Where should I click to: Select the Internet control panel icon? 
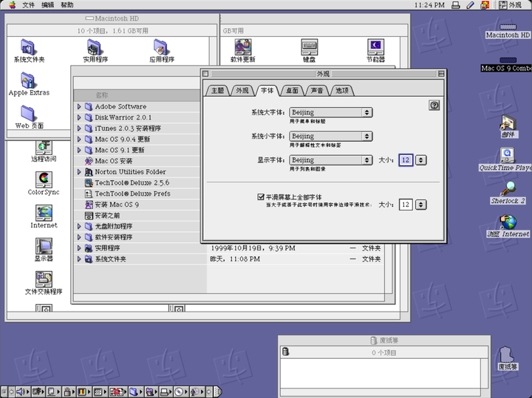pyautogui.click(x=44, y=213)
